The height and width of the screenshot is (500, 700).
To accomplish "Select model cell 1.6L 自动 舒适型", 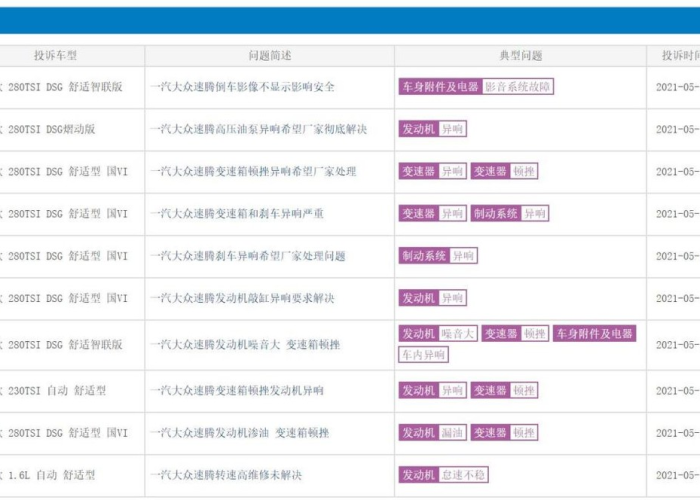I will click(x=52, y=475).
